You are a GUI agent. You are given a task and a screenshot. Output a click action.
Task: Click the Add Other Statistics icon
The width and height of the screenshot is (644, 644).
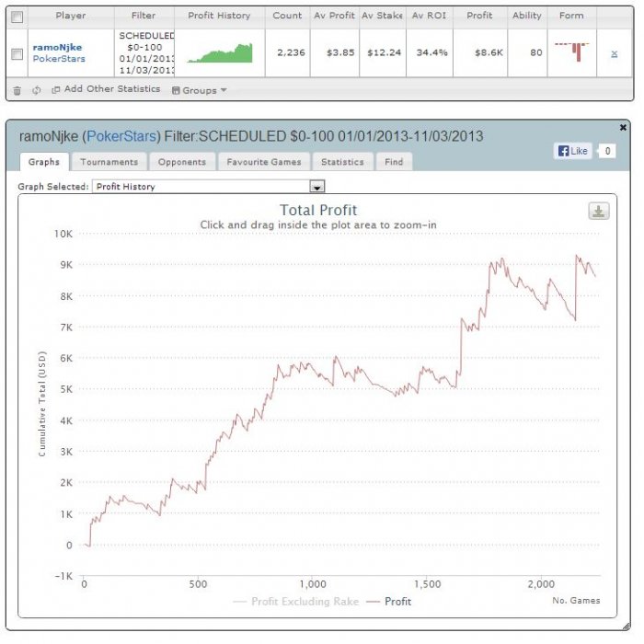click(55, 90)
